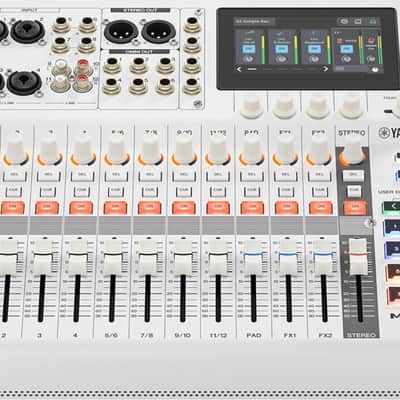Tap the blue ON button in third touchscreen strip
Viewport: 400px width, 400px height.
pyautogui.click(x=314, y=49)
